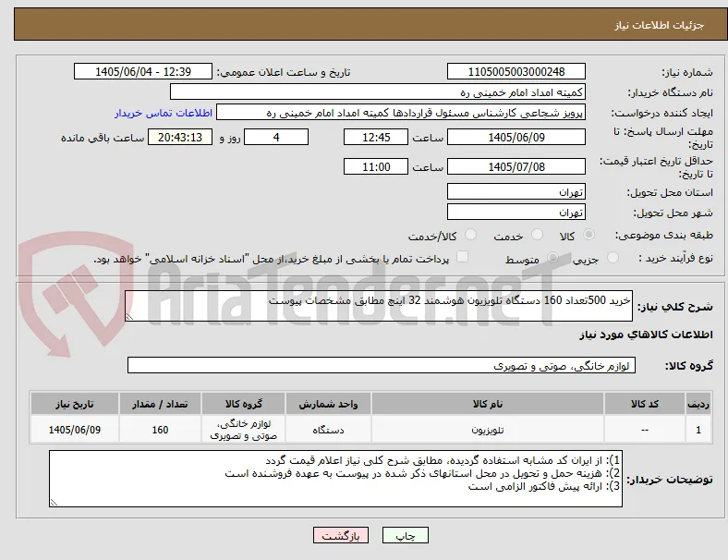This screenshot has width=728, height=560.
Task: Click the table date cell 1405/06/09
Action: (x=75, y=430)
